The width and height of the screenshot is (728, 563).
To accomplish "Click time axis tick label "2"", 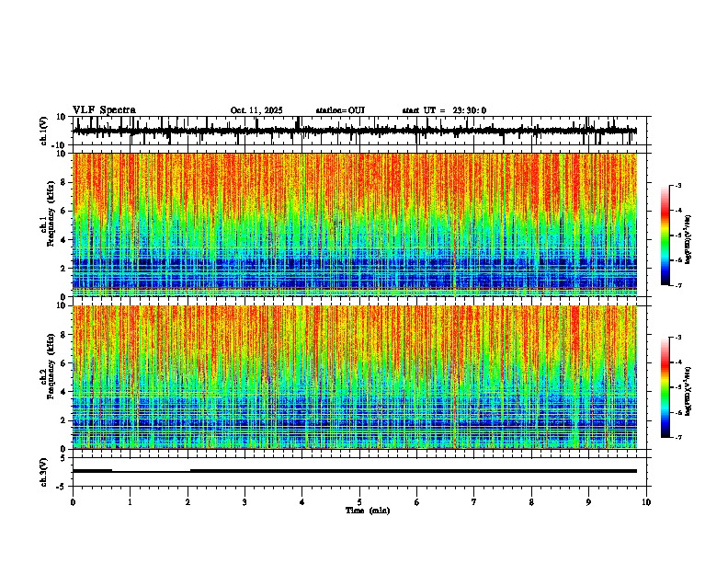I will click(x=188, y=502).
